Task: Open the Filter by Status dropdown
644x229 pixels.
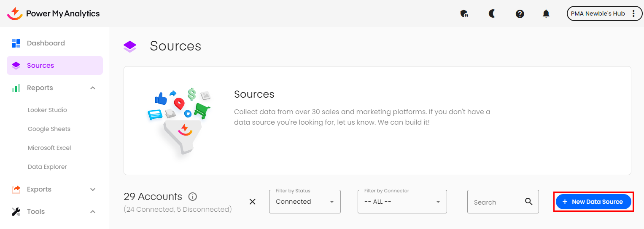Action: [x=304, y=202]
